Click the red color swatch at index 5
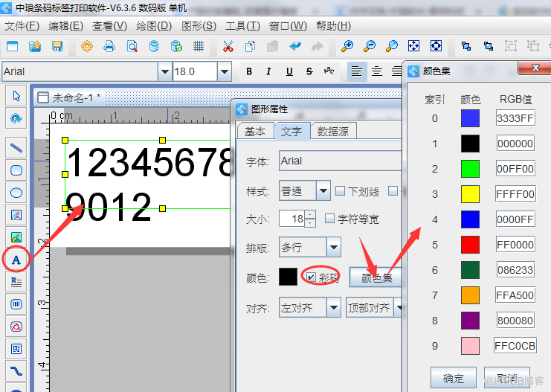Viewport: 551px width, 392px height. 470,245
